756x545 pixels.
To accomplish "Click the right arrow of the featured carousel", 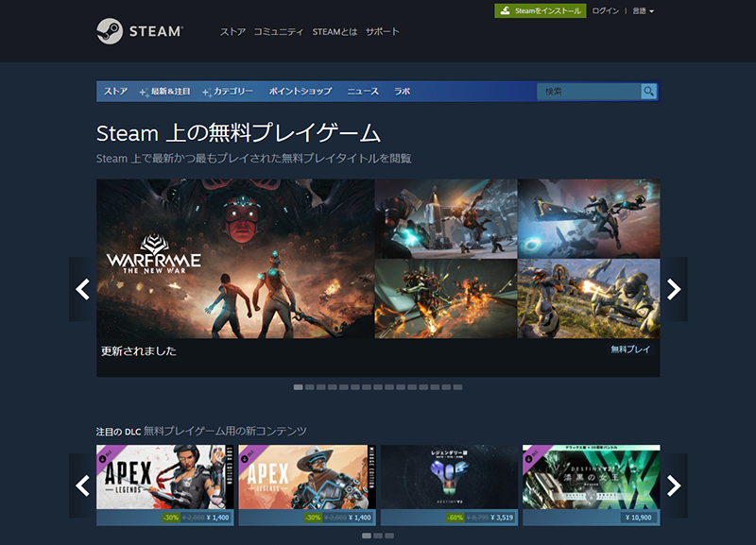I will tap(674, 290).
